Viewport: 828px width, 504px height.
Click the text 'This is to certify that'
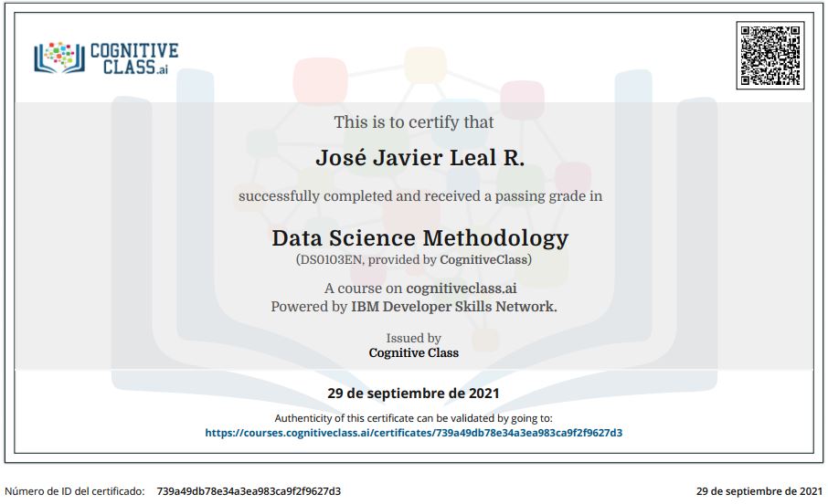[413, 122]
